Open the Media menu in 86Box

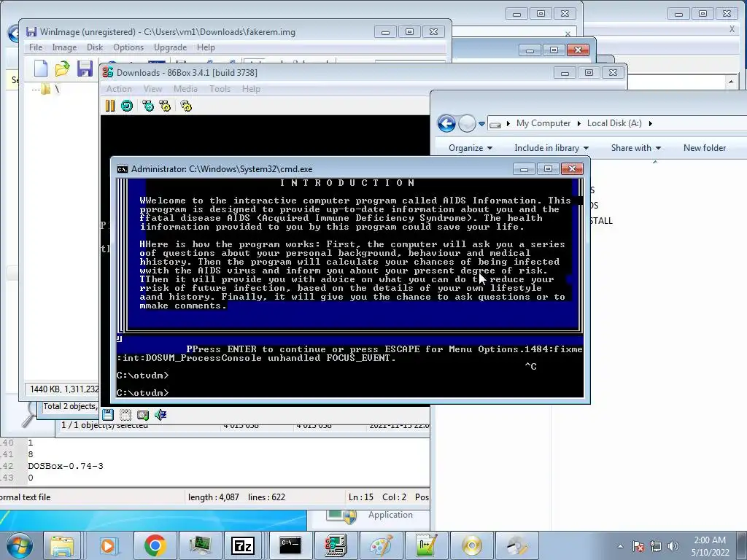pos(185,88)
